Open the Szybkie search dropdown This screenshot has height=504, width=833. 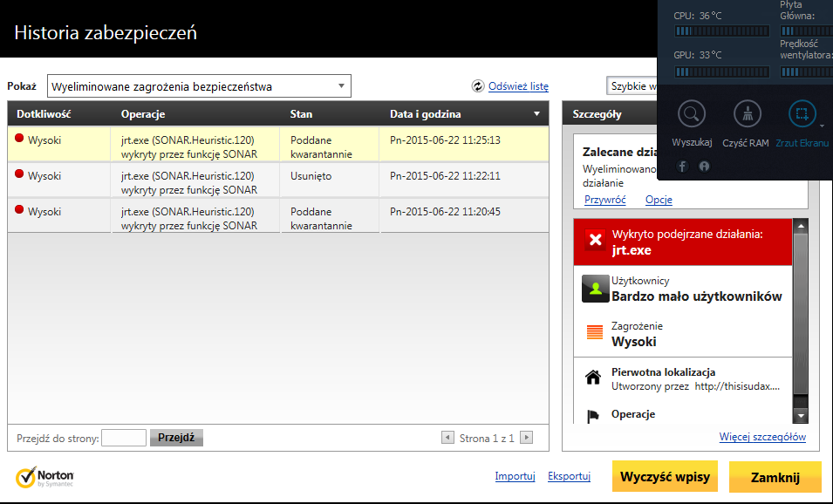pyautogui.click(x=631, y=86)
